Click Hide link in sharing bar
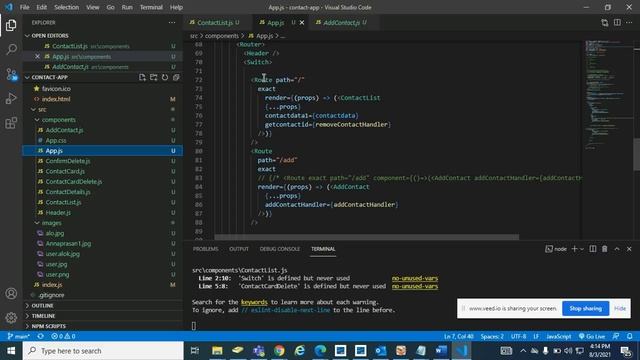 (x=620, y=308)
